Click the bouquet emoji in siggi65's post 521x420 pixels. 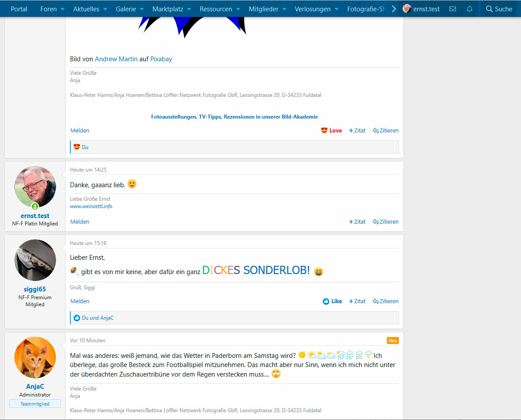(x=74, y=271)
